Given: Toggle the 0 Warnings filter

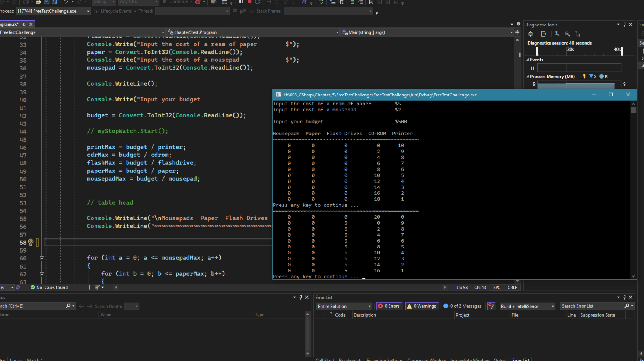Looking at the screenshot, I should [x=422, y=306].
